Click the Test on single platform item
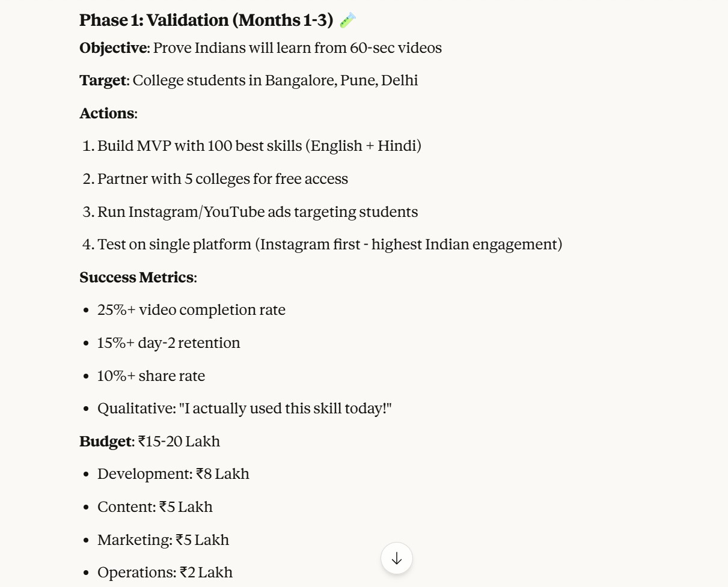Image resolution: width=728 pixels, height=587 pixels. 329,245
